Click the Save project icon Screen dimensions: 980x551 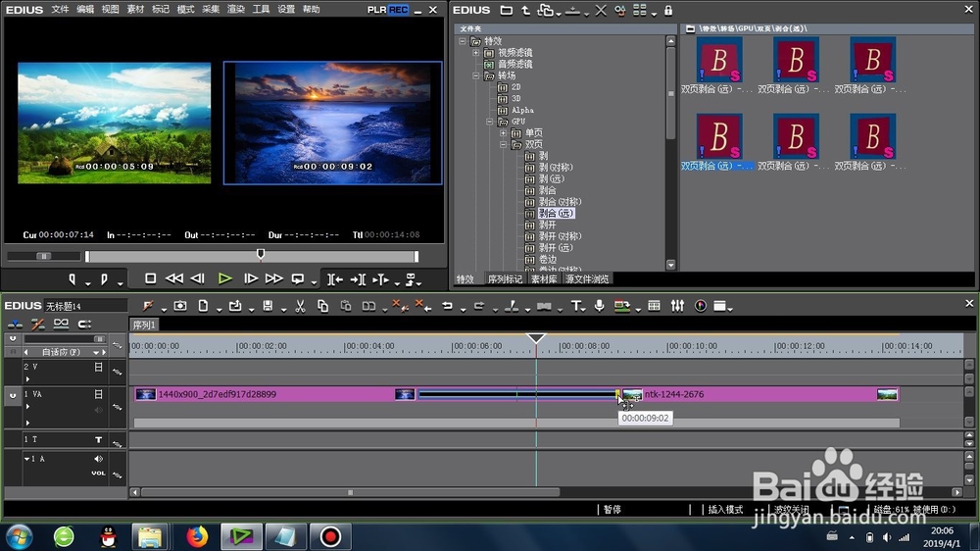268,306
